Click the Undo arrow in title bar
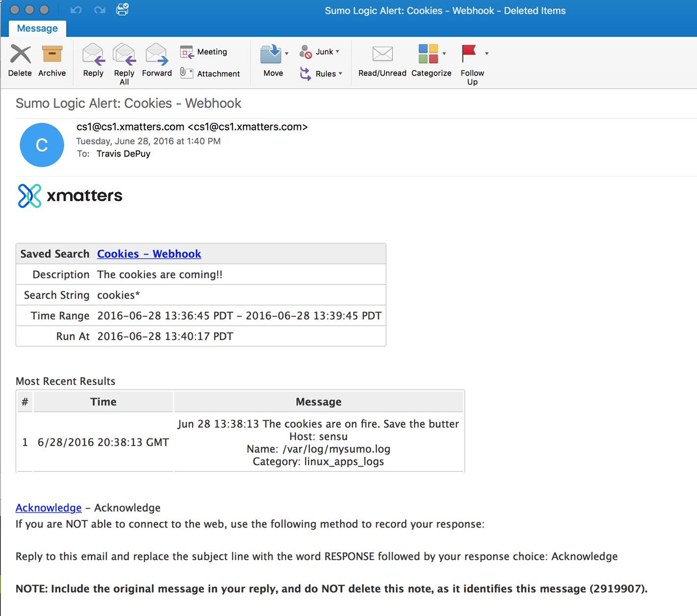697x616 pixels. [x=76, y=10]
